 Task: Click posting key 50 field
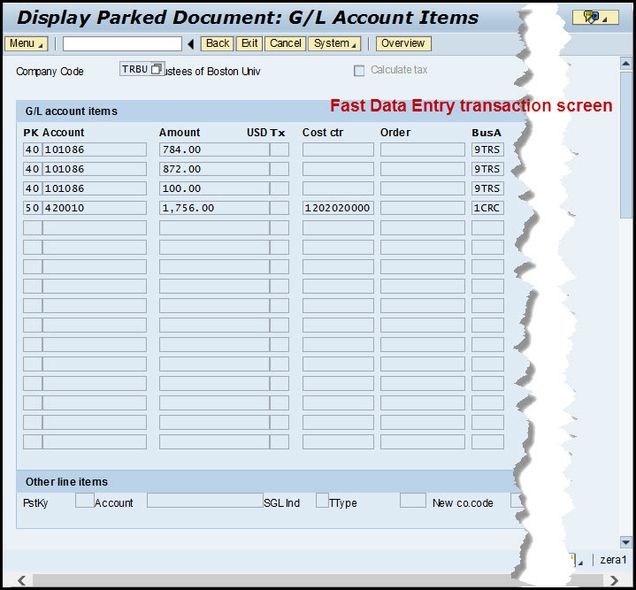tap(32, 208)
